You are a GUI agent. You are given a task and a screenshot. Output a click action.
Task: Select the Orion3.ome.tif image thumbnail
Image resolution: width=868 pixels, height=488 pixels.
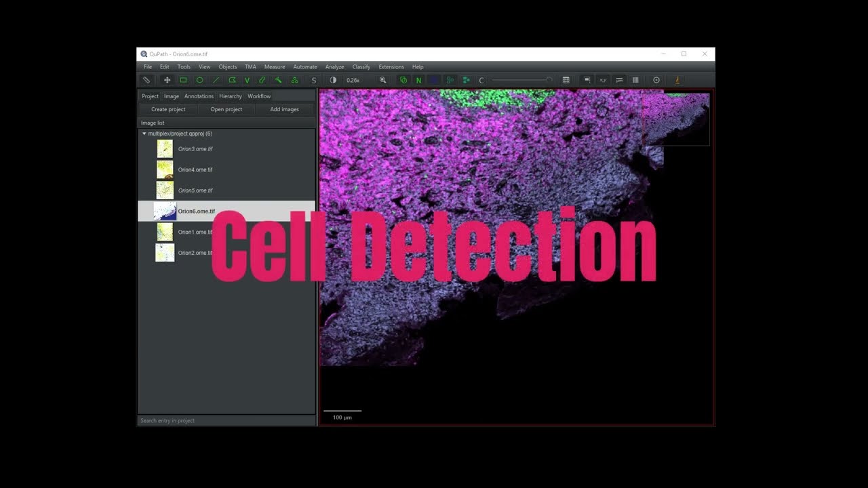(x=165, y=148)
